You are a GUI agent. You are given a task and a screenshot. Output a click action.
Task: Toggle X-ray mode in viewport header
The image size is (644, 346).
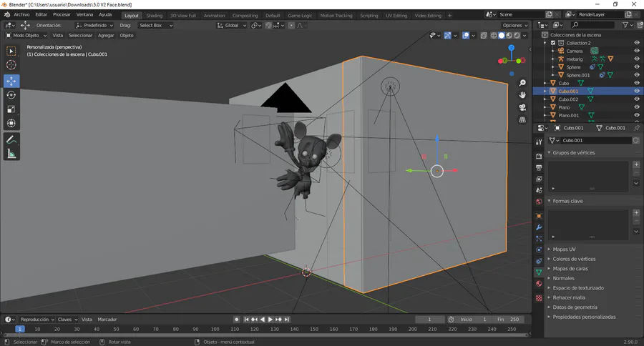(x=484, y=36)
